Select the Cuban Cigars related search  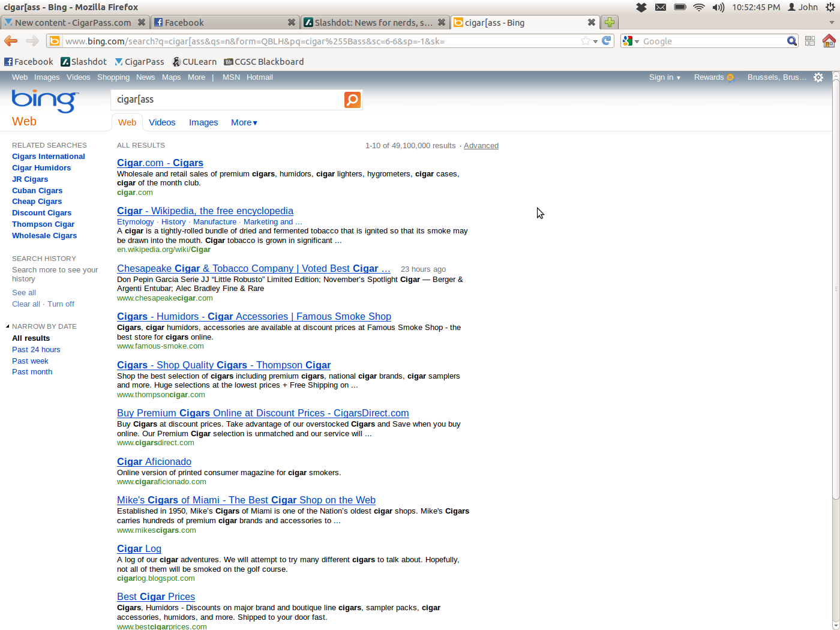coord(37,191)
